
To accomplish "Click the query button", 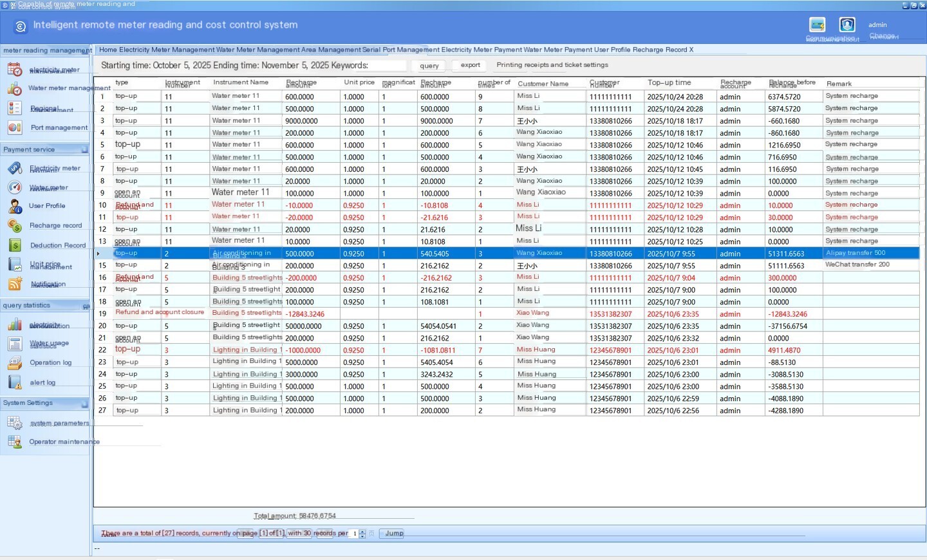I will (429, 66).
